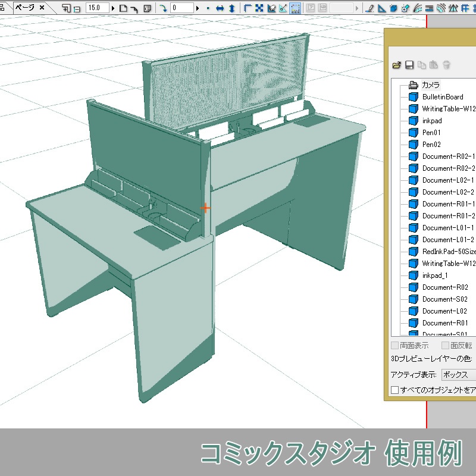Click the magnet snap icon in the toolbar

point(272,8)
